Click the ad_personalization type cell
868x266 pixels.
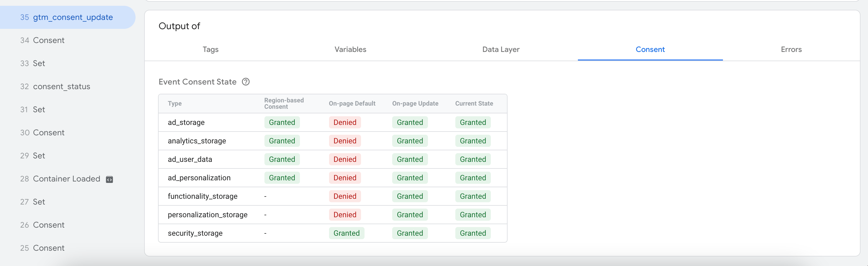199,178
